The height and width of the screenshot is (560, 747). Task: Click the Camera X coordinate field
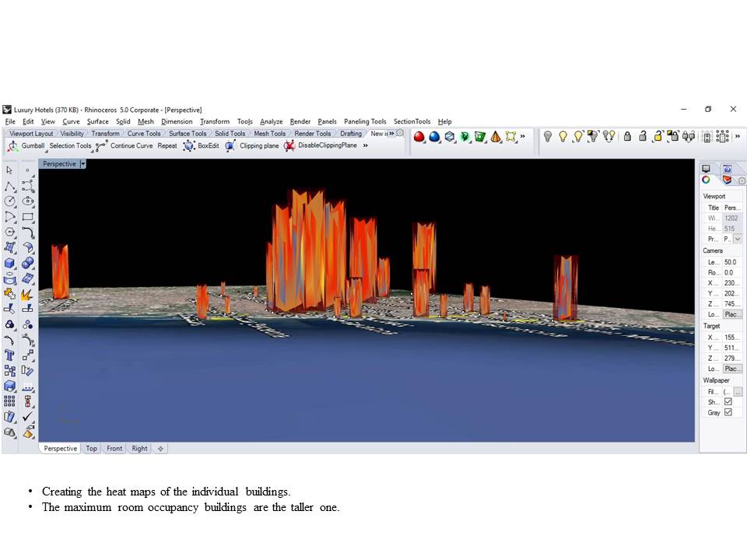[x=733, y=282]
